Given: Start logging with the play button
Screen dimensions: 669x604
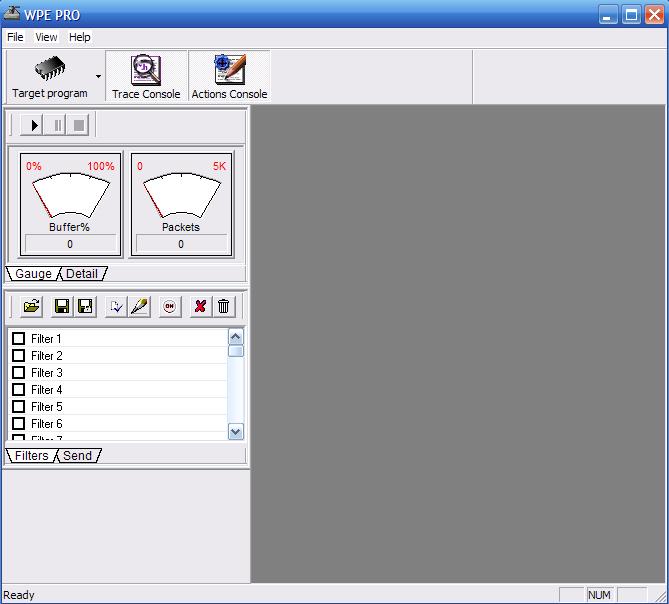Looking at the screenshot, I should (34, 125).
